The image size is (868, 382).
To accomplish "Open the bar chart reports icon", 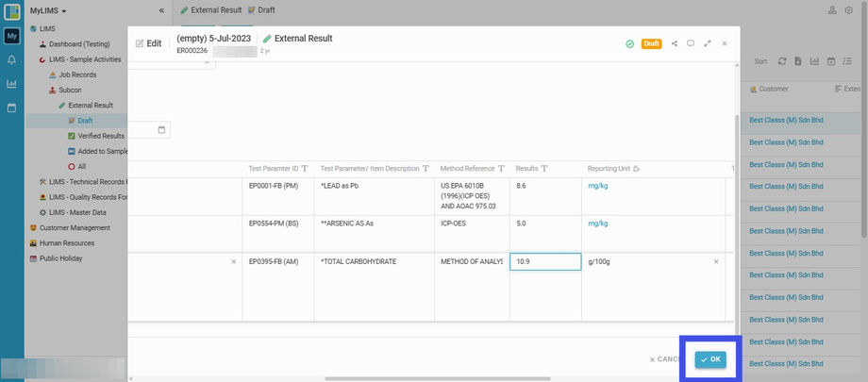I will tap(11, 84).
